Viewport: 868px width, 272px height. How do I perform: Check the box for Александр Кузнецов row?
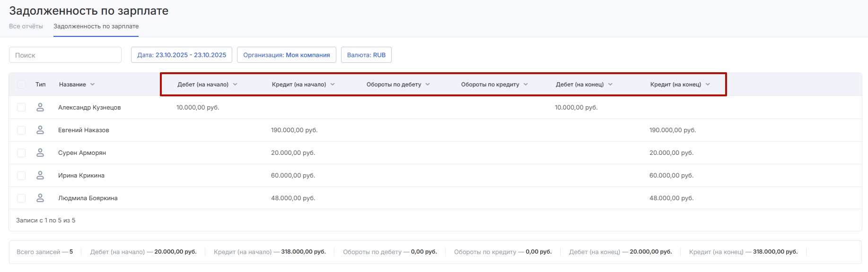click(x=21, y=107)
